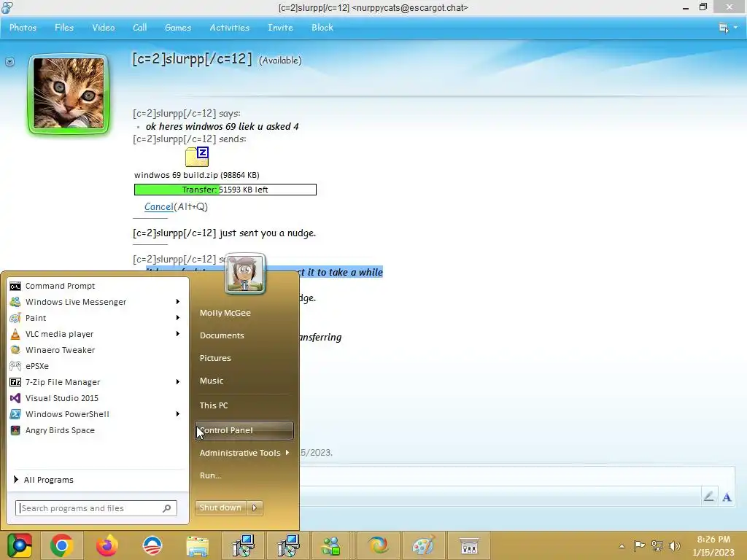
Task: Click the Action Center flag icon
Action: pos(639,545)
